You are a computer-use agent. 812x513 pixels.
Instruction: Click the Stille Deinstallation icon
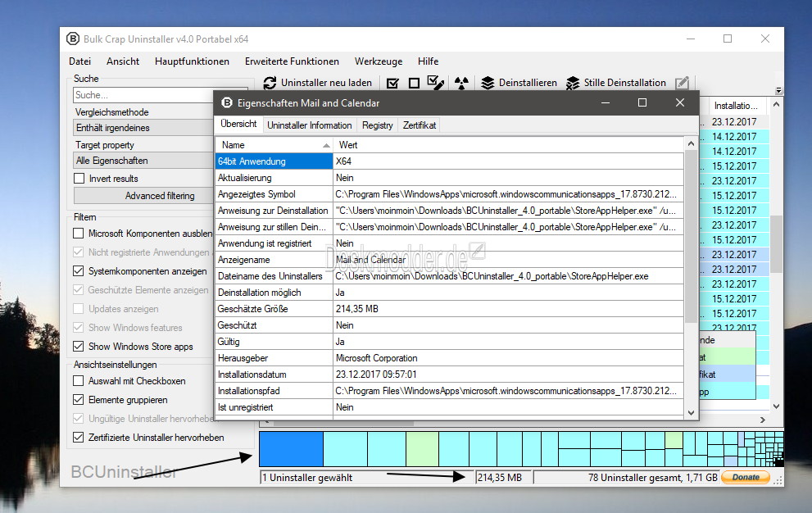tap(573, 83)
